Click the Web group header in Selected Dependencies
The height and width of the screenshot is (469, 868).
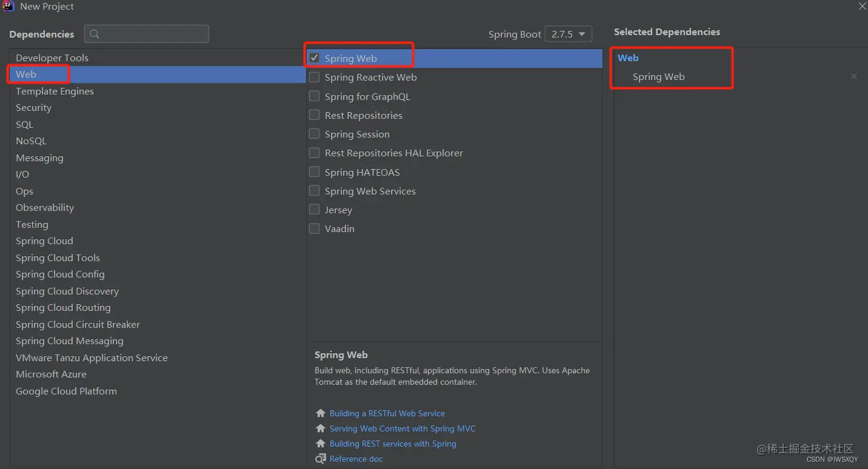628,58
